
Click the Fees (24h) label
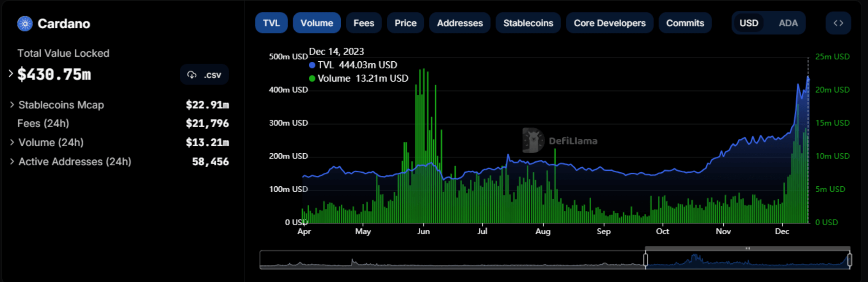tap(43, 123)
